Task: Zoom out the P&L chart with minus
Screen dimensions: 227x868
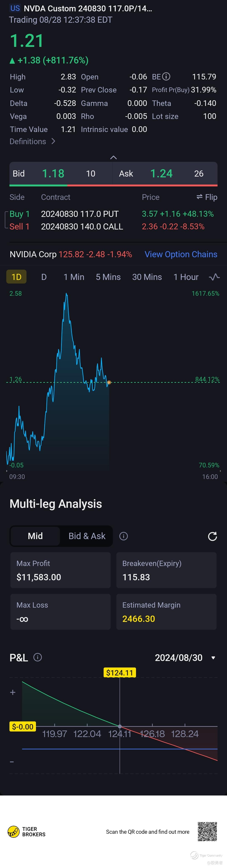Action: [12, 762]
